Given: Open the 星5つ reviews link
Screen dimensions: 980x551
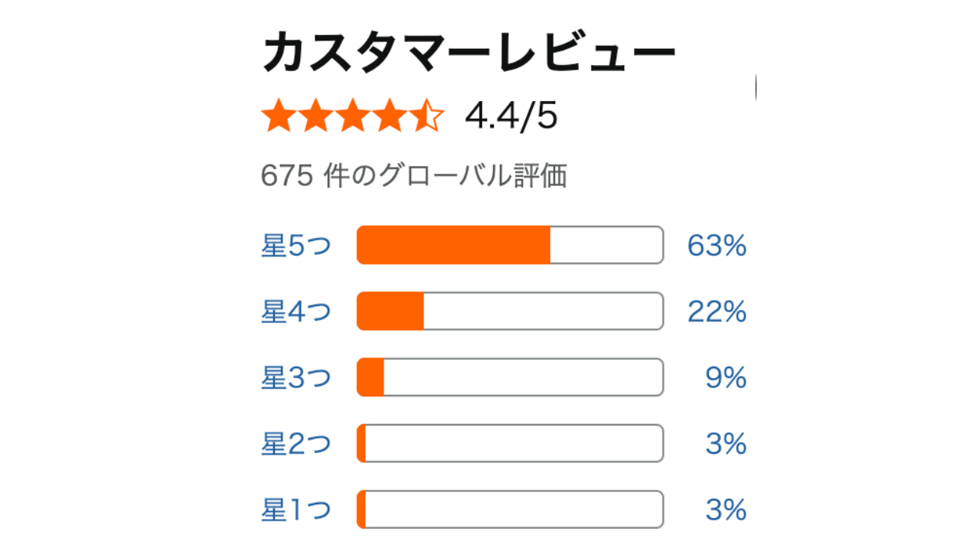Looking at the screenshot, I should tap(296, 246).
